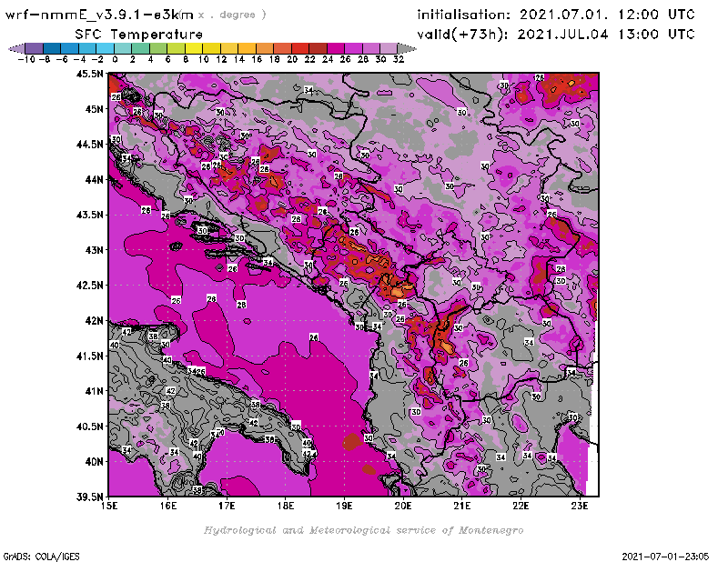
Task: Select the 20E longitude axis label
Action: [403, 506]
